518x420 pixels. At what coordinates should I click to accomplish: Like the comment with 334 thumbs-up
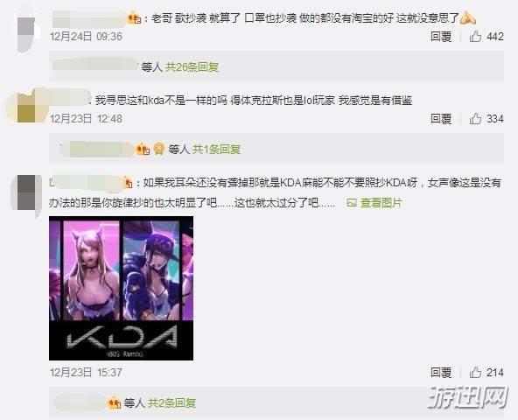point(475,119)
